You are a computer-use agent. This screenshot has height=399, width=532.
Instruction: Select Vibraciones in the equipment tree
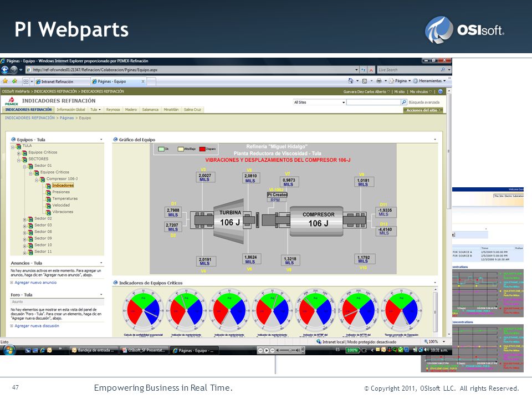63,212
